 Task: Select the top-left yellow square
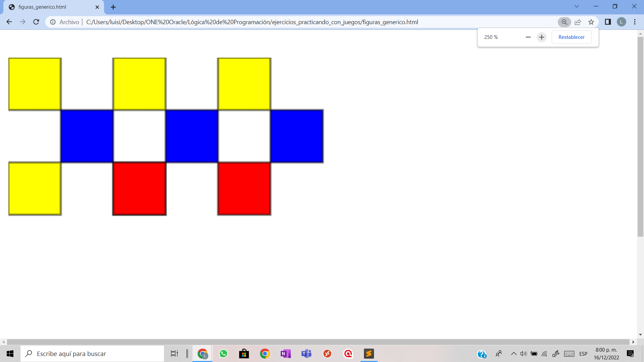point(35,84)
